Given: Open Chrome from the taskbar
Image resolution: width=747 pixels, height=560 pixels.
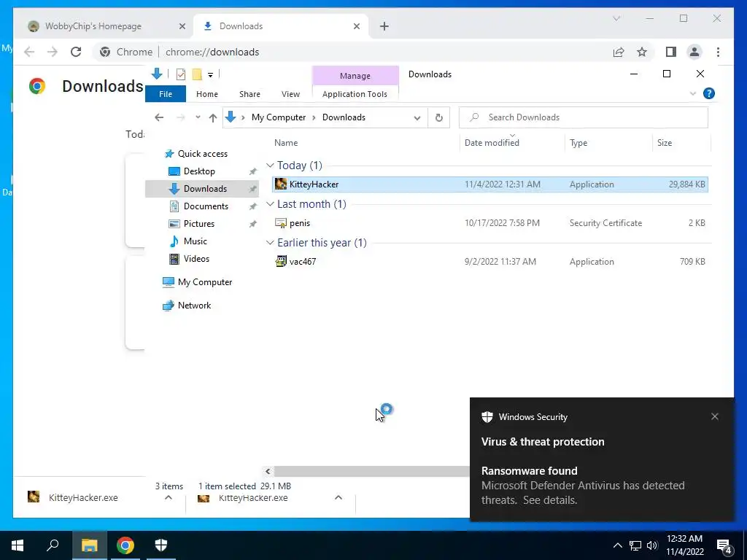Looking at the screenshot, I should click(x=125, y=545).
